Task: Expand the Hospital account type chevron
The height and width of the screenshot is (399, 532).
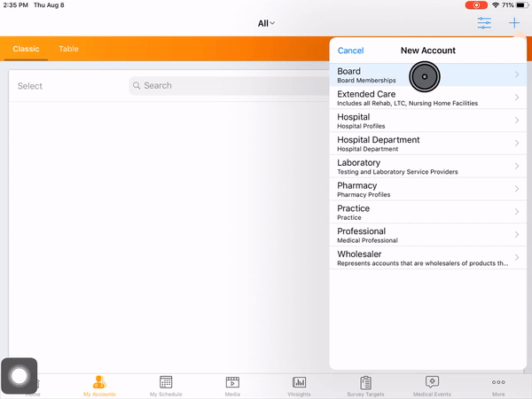Action: tap(516, 121)
